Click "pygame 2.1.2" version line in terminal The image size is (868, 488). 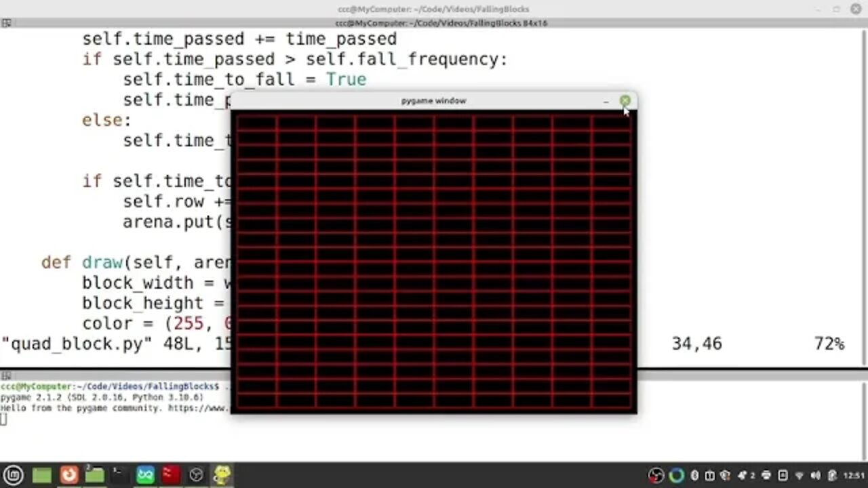102,397
